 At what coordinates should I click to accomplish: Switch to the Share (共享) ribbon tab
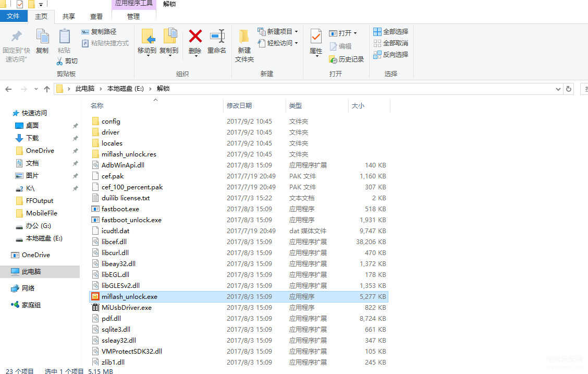click(x=69, y=17)
